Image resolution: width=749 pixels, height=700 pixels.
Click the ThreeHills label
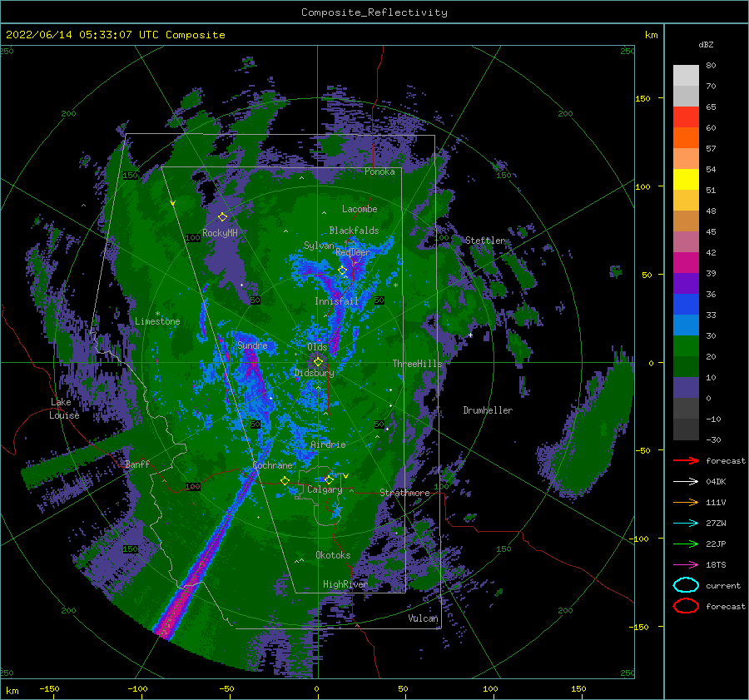tap(418, 364)
